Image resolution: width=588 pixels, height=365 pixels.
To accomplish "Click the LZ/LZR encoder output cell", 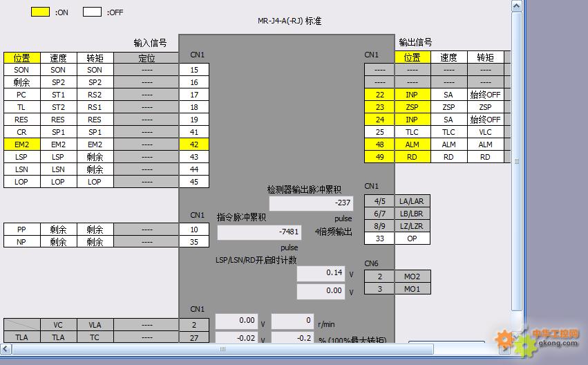I will 412,226.
